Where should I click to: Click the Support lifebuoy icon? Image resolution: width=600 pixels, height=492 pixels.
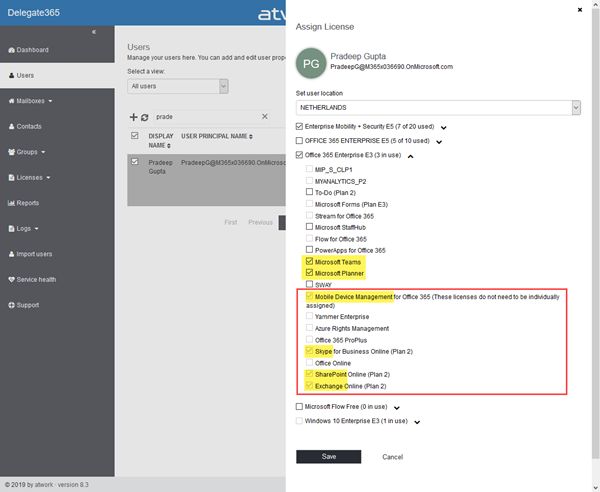coord(11,305)
